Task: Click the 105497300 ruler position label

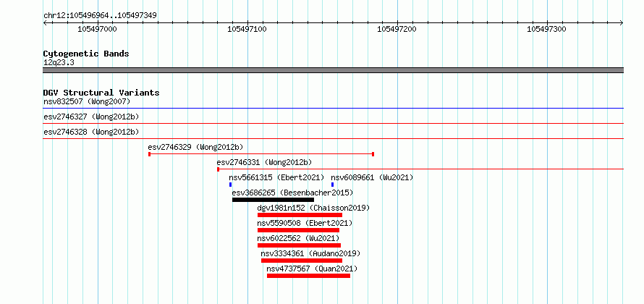Action: click(546, 29)
